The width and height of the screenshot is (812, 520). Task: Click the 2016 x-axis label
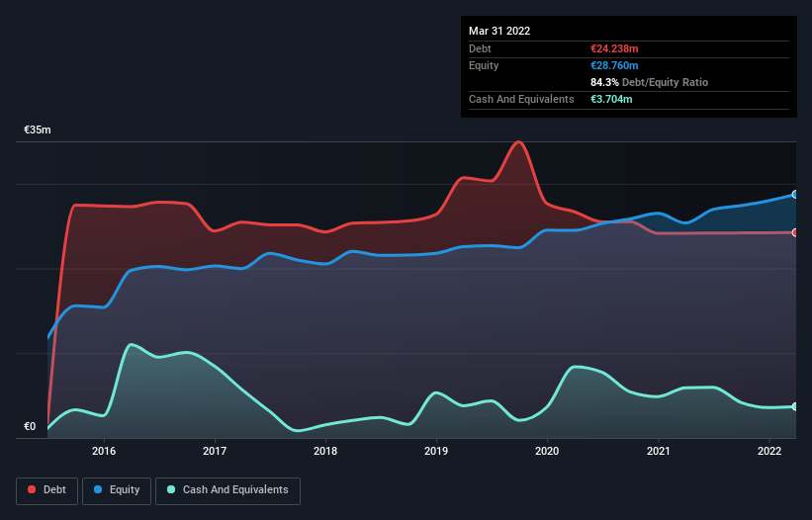pos(104,451)
